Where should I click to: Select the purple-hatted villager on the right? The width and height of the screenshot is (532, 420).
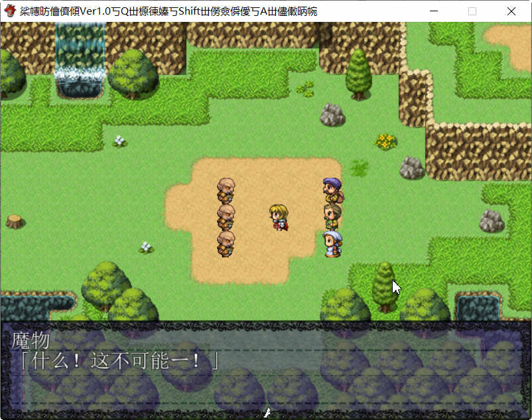[332, 189]
